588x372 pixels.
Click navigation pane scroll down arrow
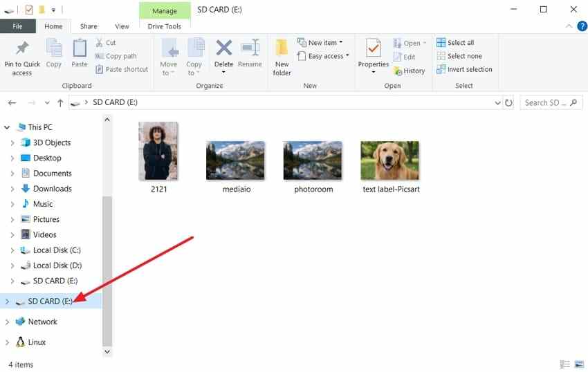click(107, 352)
